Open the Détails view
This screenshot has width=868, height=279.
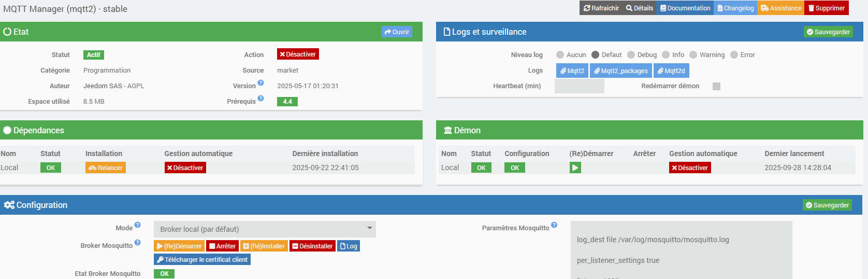pos(639,8)
